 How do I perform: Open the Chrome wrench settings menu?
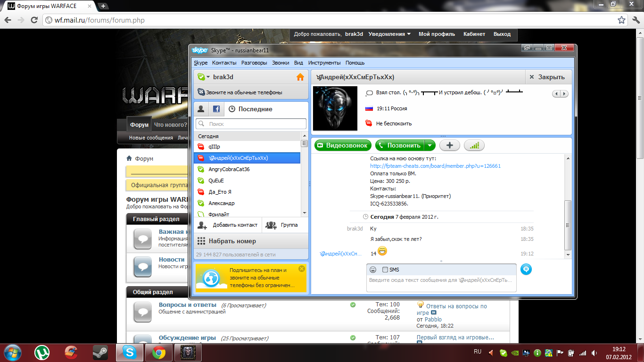635,20
